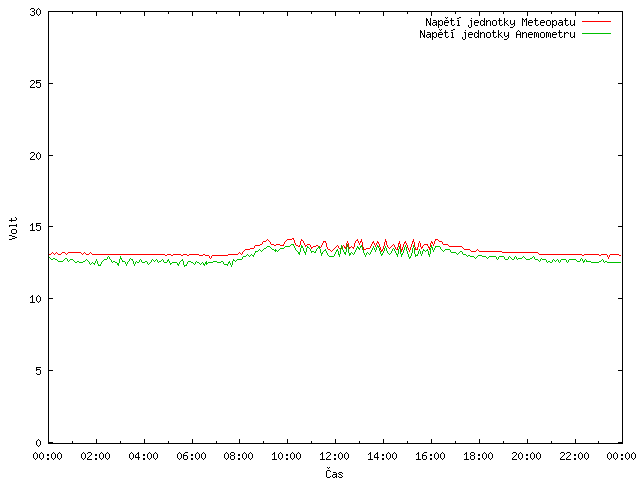Click the x-axis label 02:00
The height and width of the screenshot is (480, 640).
[96, 456]
